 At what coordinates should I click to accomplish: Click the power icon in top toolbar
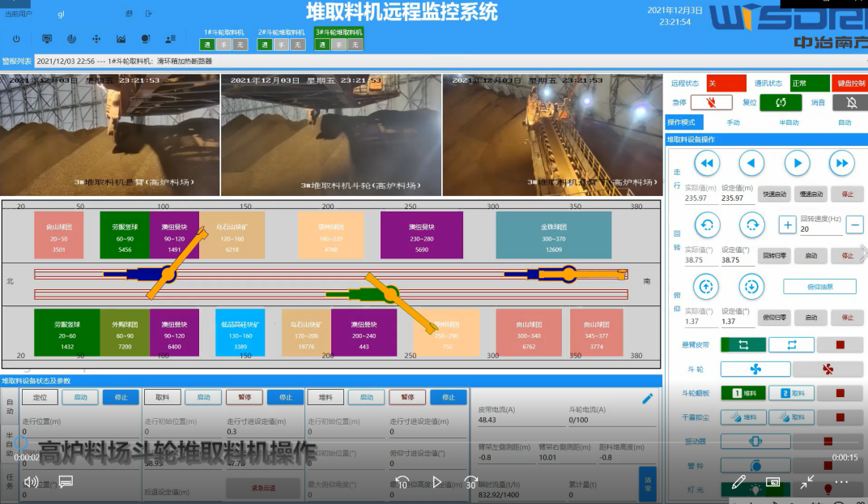tap(16, 39)
